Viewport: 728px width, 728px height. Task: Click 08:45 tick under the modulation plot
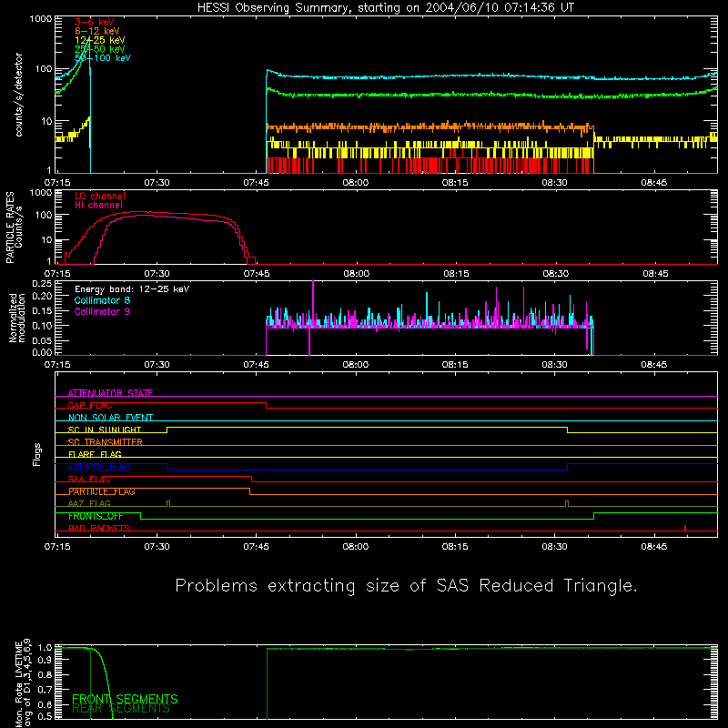[x=654, y=365]
